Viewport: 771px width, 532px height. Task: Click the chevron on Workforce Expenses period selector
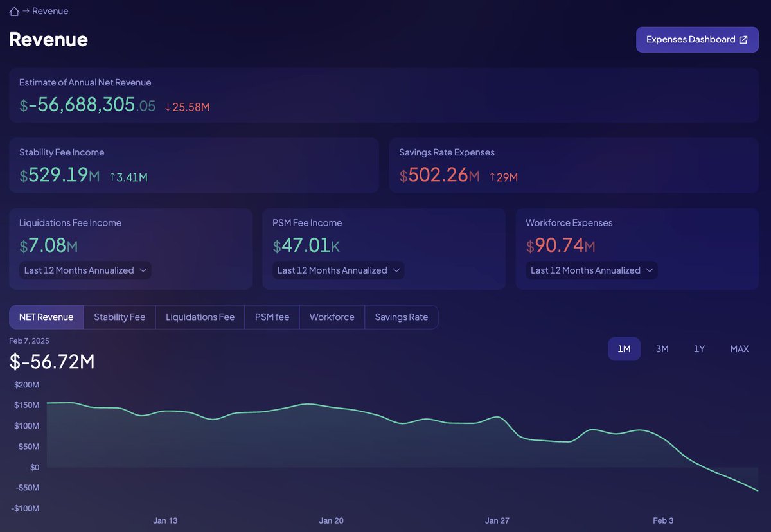coord(650,270)
